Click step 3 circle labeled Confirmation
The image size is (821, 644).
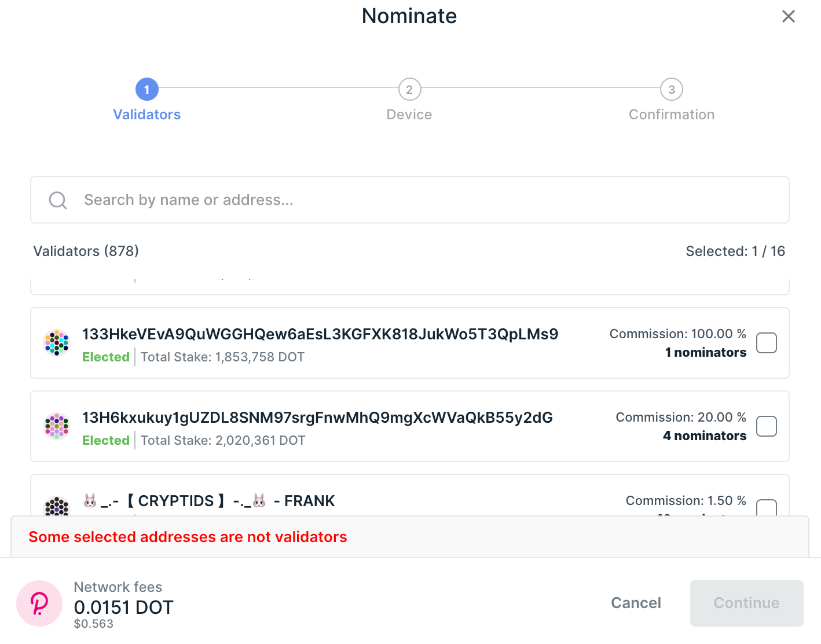tap(672, 89)
